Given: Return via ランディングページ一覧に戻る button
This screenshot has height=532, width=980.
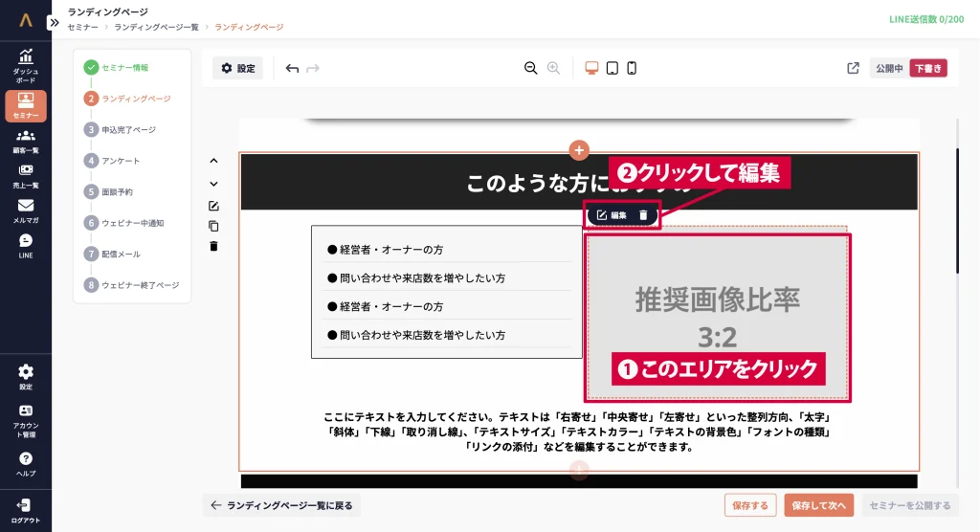Looking at the screenshot, I should point(281,505).
